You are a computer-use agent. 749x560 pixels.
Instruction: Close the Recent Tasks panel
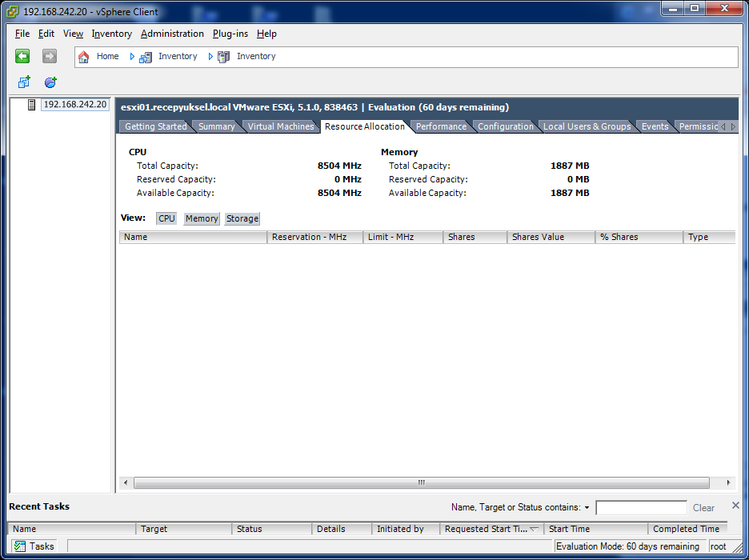(x=735, y=505)
